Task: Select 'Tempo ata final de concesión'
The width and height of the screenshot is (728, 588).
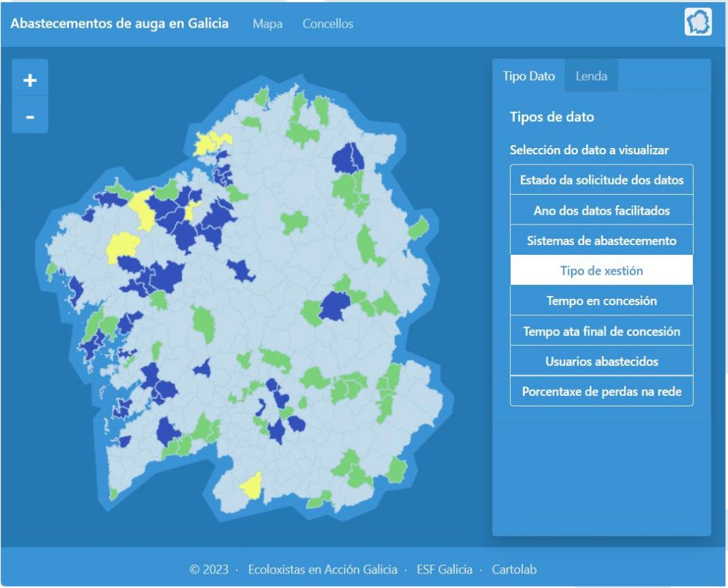Action: 601,330
